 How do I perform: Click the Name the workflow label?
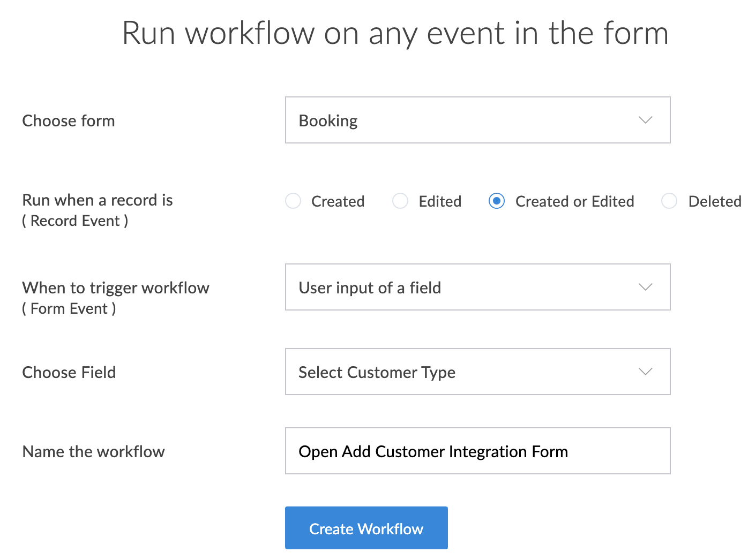click(93, 452)
